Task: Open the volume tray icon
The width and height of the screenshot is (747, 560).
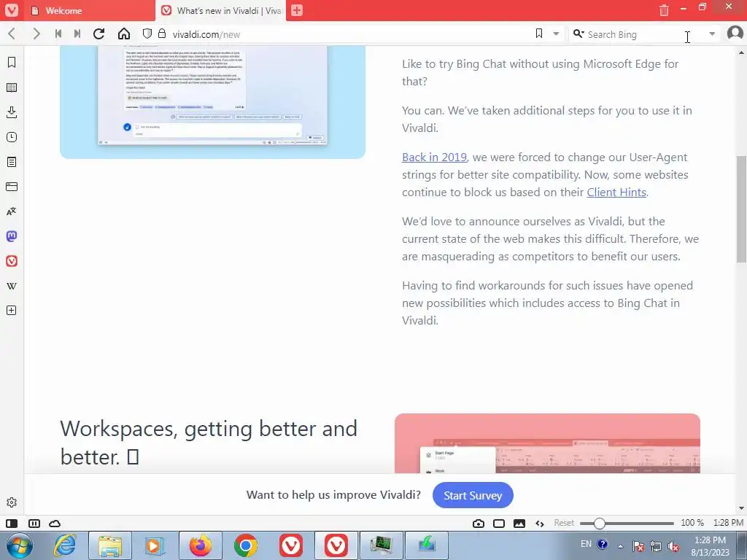Action: pyautogui.click(x=673, y=546)
